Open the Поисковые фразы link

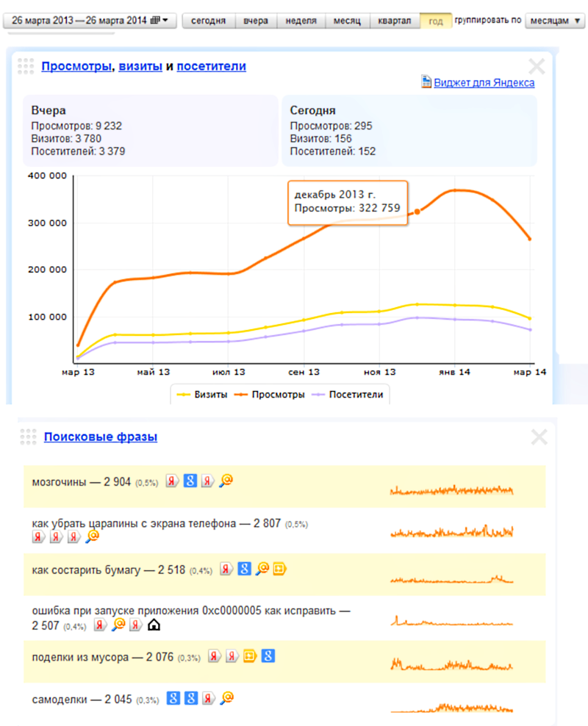[x=101, y=436]
